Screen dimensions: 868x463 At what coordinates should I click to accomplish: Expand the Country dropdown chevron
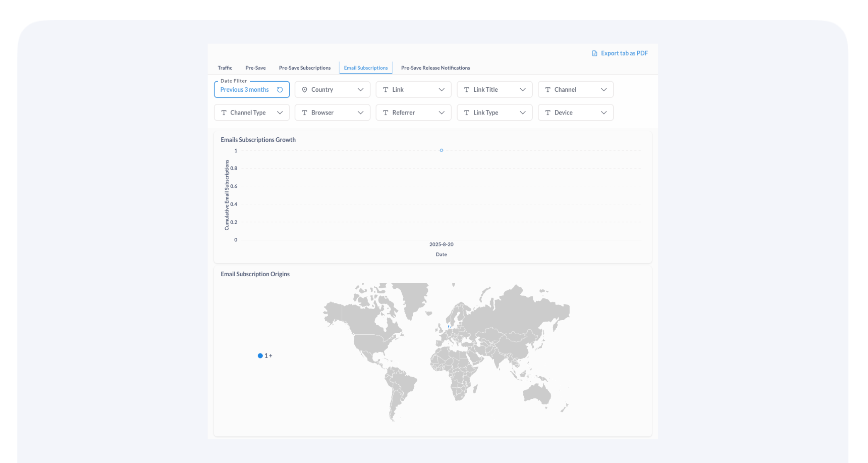point(360,90)
